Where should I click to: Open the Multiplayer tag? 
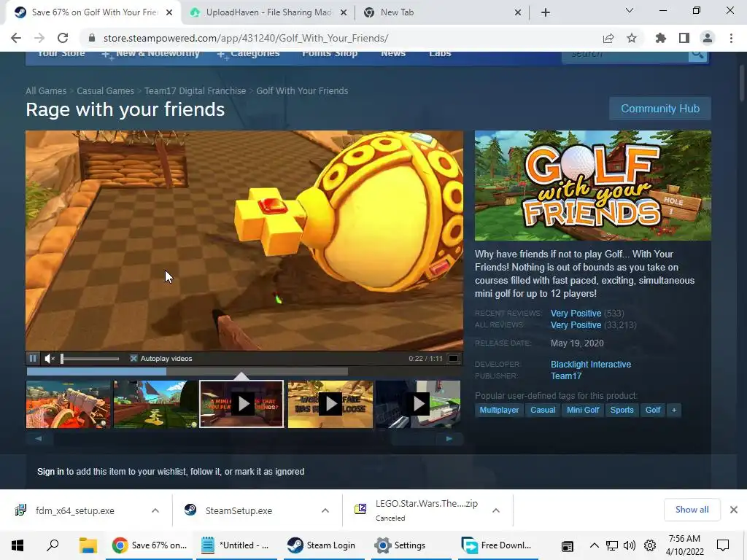[499, 410]
